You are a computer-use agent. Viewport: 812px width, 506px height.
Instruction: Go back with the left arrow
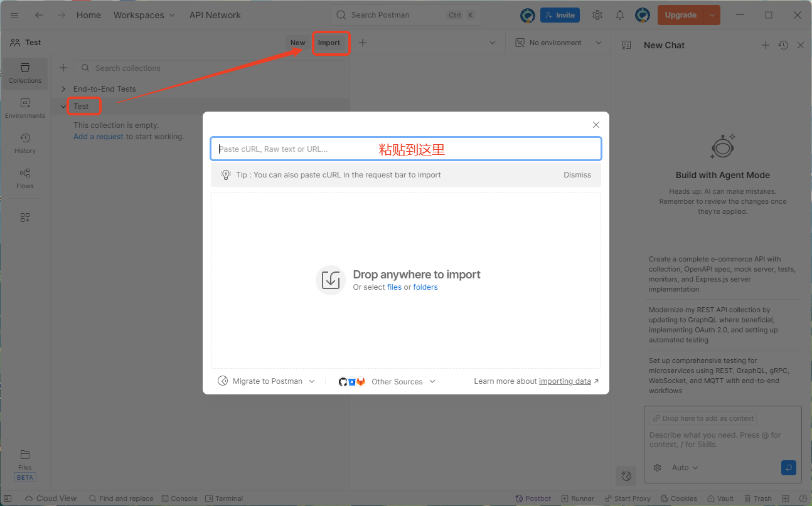(x=39, y=15)
